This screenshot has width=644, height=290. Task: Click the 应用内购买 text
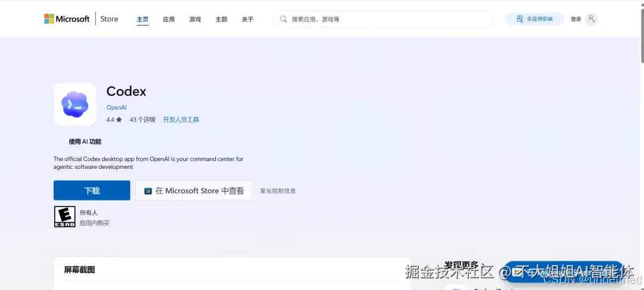point(94,223)
